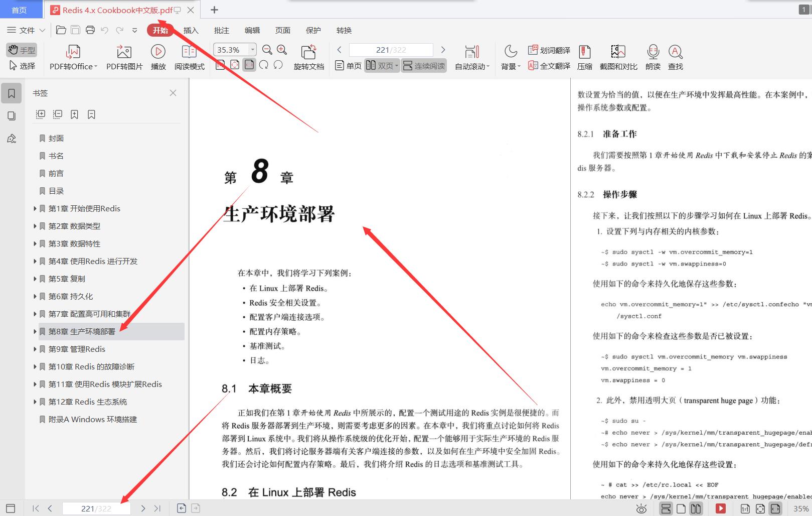This screenshot has height=516, width=812.
Task: Select the 目录 bookmark
Action: pos(56,191)
